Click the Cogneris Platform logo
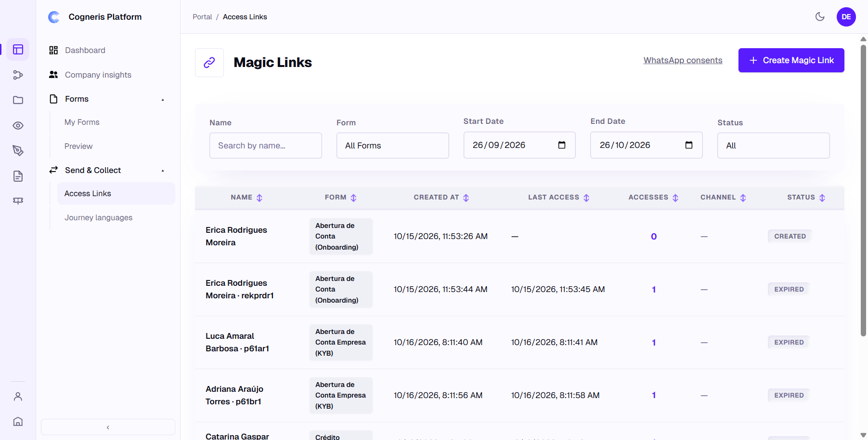Image resolution: width=868 pixels, height=440 pixels. point(54,17)
